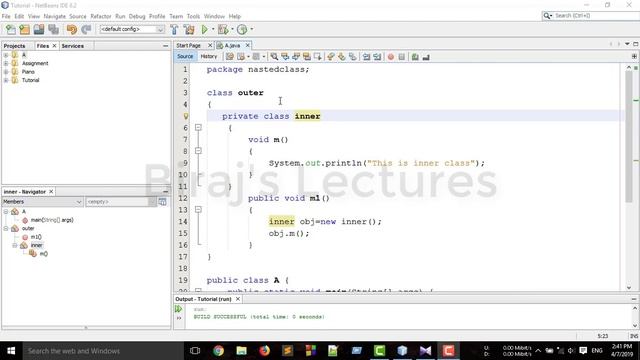Click the Undo arrow icon
The height and width of the screenshot is (360, 640).
point(72,29)
